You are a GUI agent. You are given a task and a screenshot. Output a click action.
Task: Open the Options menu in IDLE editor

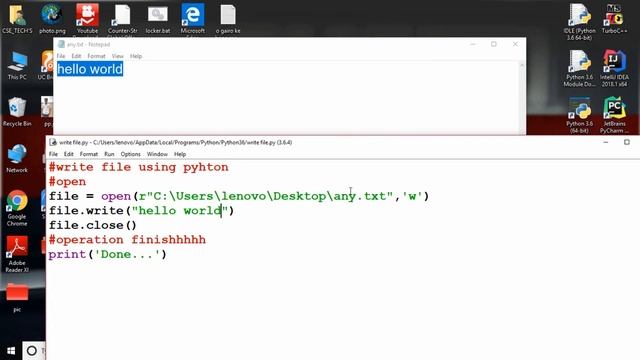[131, 154]
